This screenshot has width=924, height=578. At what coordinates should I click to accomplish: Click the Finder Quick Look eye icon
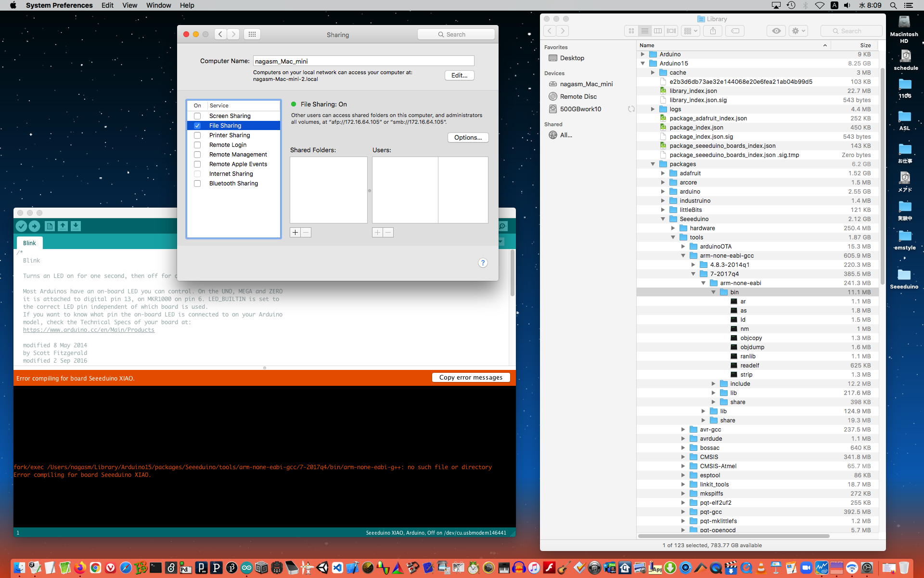776,31
